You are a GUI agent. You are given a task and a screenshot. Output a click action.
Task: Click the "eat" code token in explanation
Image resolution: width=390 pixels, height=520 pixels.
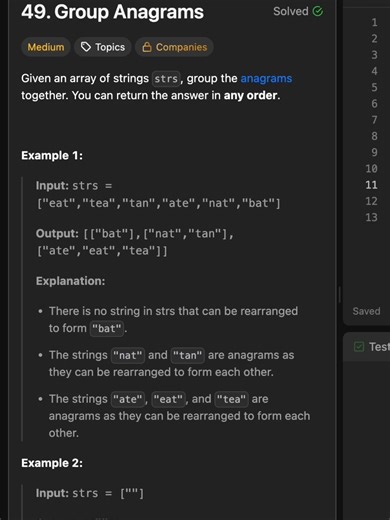168,399
